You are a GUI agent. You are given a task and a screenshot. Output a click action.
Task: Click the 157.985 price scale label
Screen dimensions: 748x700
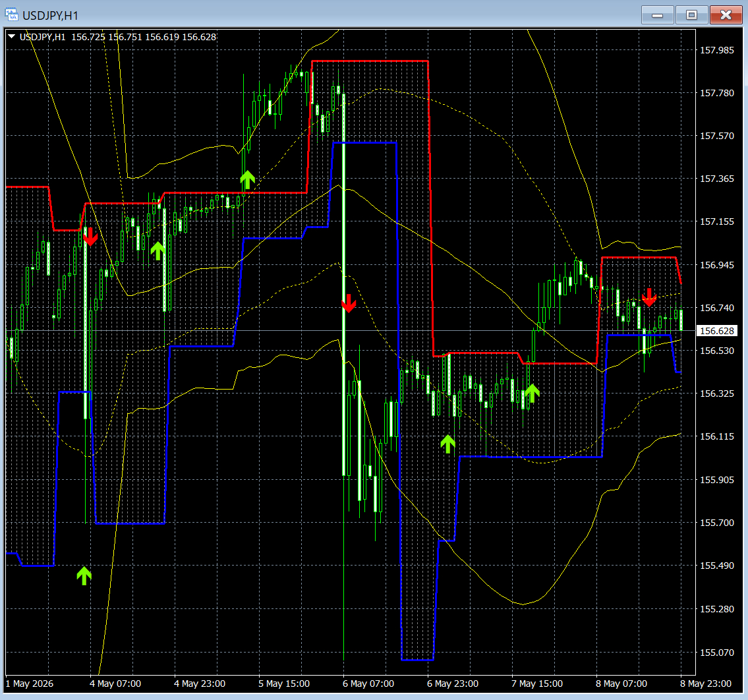pos(716,50)
